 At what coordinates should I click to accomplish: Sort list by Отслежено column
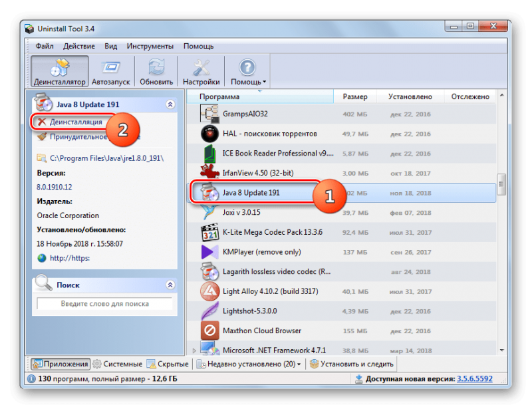[x=470, y=96]
